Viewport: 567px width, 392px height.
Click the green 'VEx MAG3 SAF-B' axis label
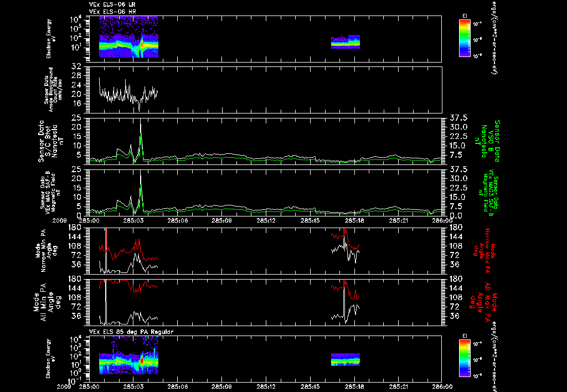488,192
